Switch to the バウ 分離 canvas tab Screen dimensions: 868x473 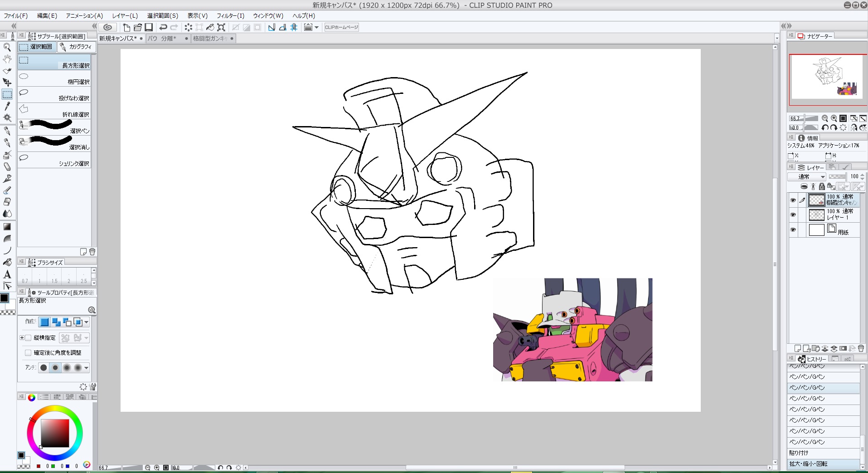tap(162, 39)
